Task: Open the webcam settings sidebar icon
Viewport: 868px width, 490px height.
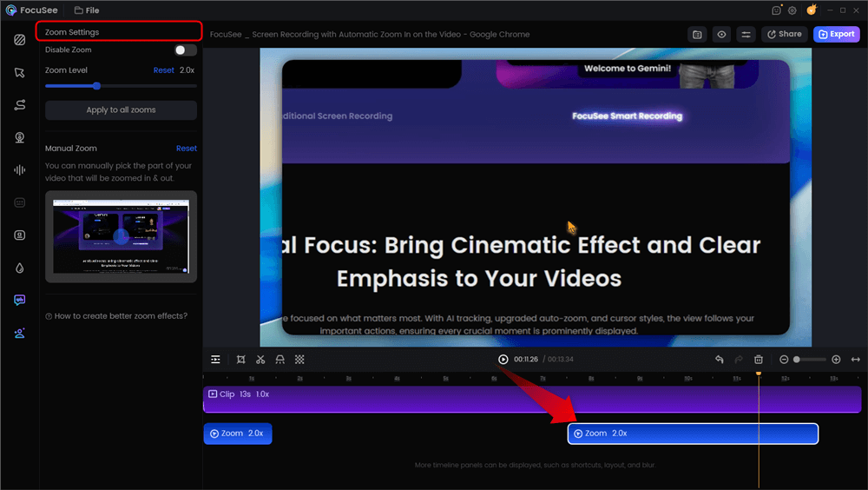Action: point(19,137)
